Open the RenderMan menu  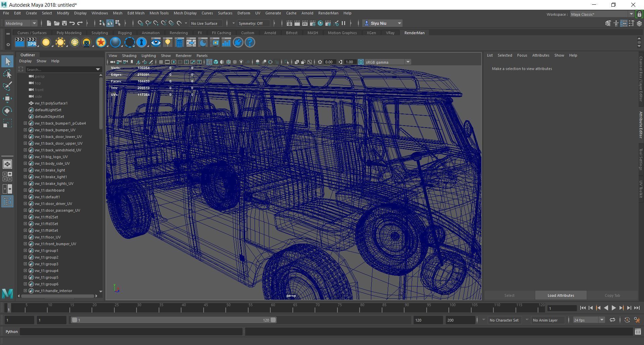[328, 13]
